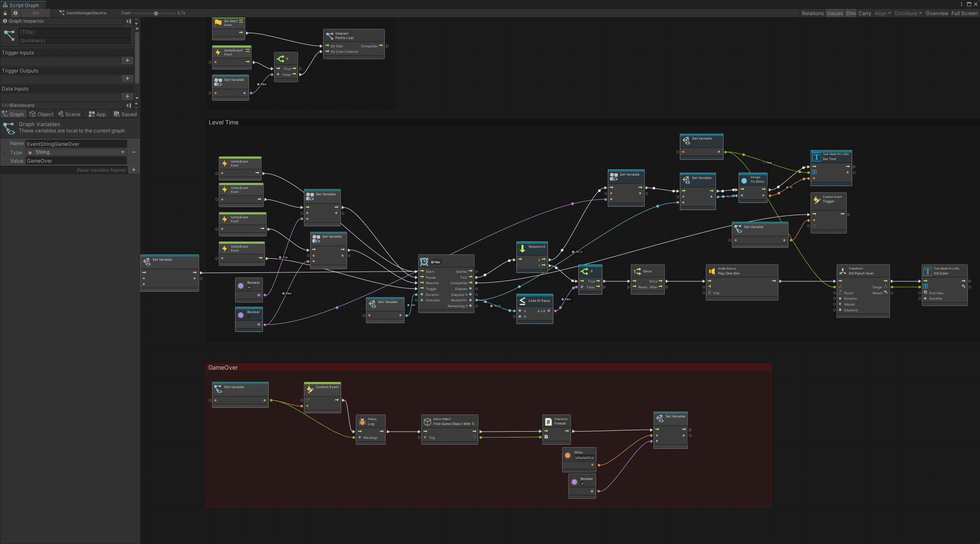Toggle the checked Boolean in Level Time
Screen dimensions: 980x544
tap(249, 287)
